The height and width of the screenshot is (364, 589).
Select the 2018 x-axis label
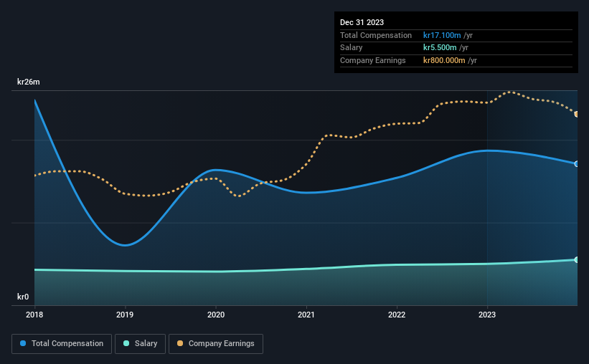(x=34, y=315)
